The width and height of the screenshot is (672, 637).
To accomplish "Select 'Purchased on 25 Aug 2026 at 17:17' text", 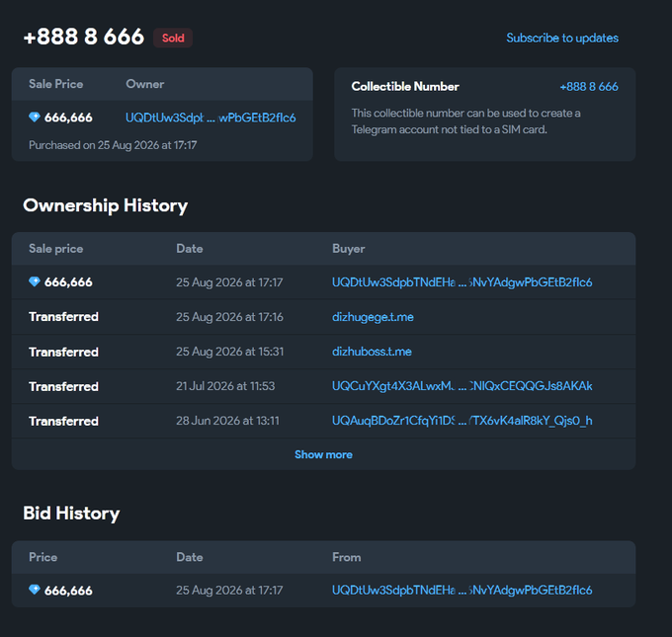I will click(x=113, y=145).
